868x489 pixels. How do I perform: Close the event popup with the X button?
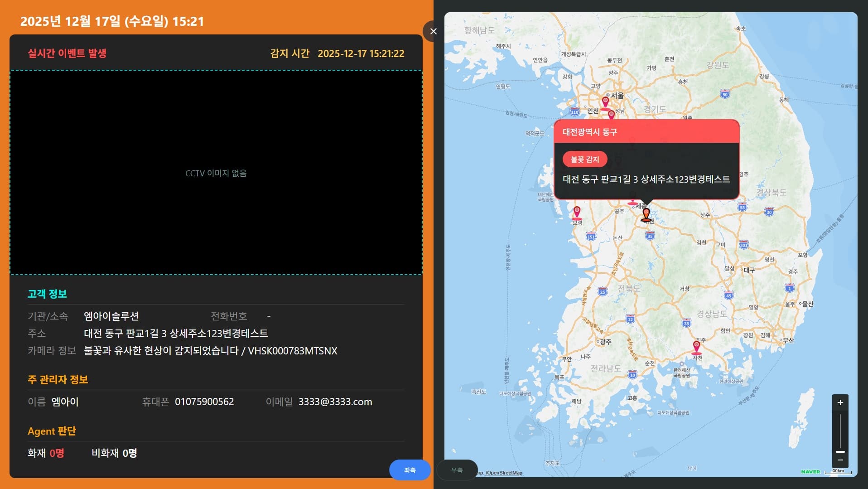tap(434, 31)
